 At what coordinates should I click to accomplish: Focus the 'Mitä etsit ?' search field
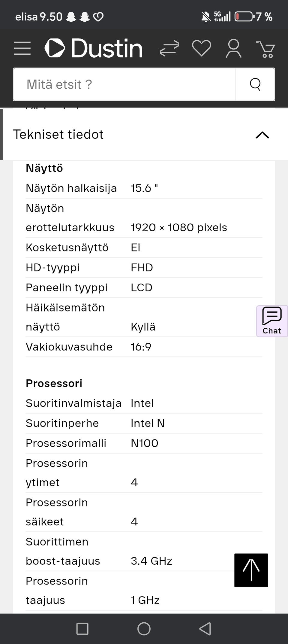(x=124, y=84)
